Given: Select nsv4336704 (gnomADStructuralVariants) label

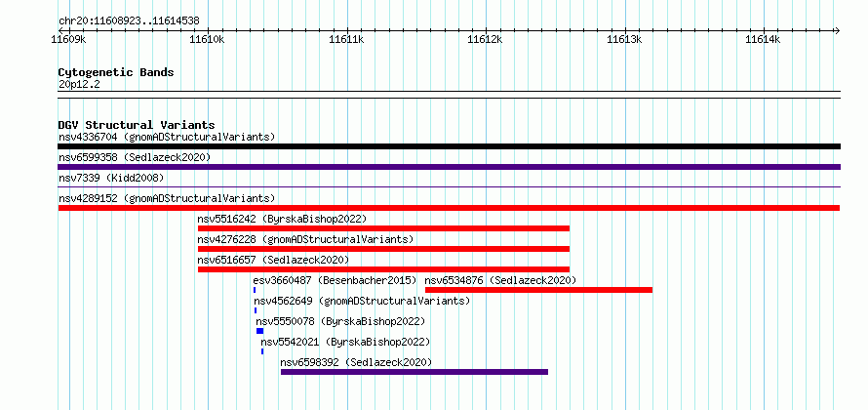Looking at the screenshot, I should (x=167, y=137).
